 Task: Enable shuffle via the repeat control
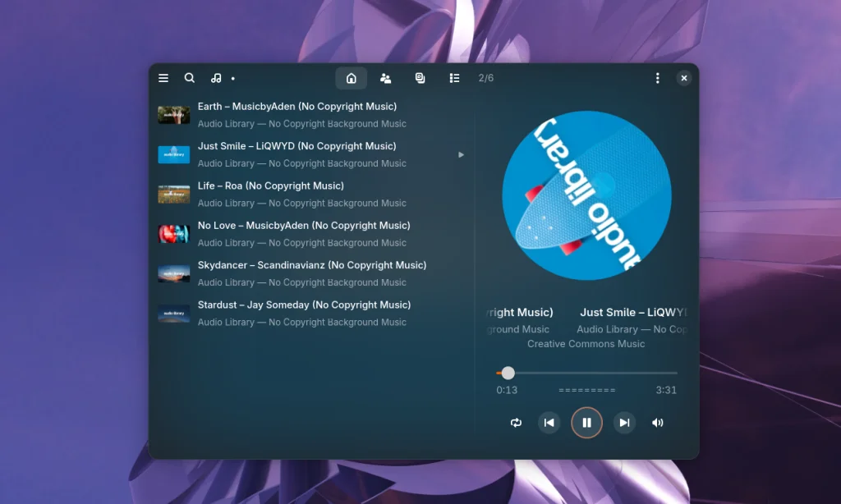coord(517,423)
